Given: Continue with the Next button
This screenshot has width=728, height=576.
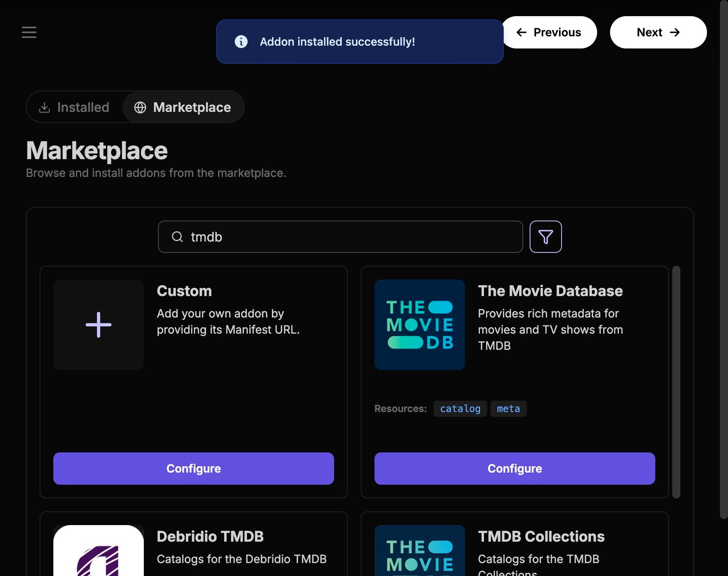Looking at the screenshot, I should [658, 32].
